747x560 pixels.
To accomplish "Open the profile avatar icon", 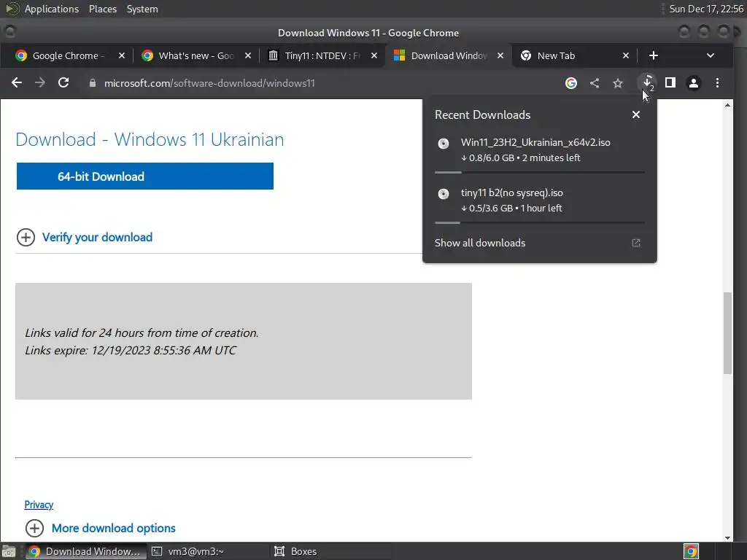I will tap(694, 83).
